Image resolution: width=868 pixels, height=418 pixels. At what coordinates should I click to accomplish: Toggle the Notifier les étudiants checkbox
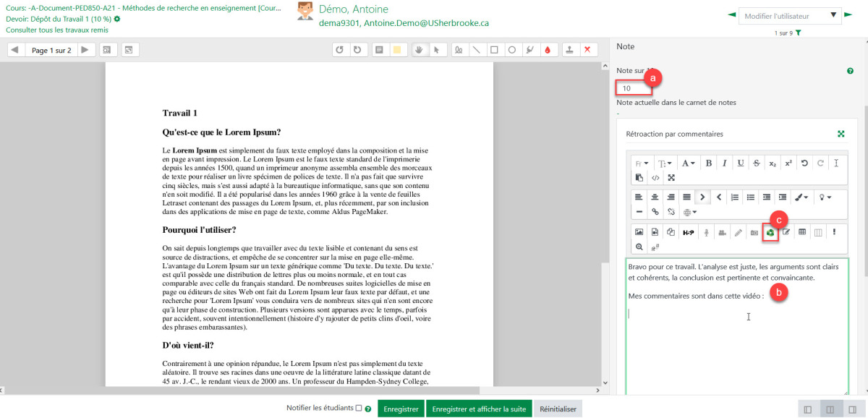click(x=359, y=409)
